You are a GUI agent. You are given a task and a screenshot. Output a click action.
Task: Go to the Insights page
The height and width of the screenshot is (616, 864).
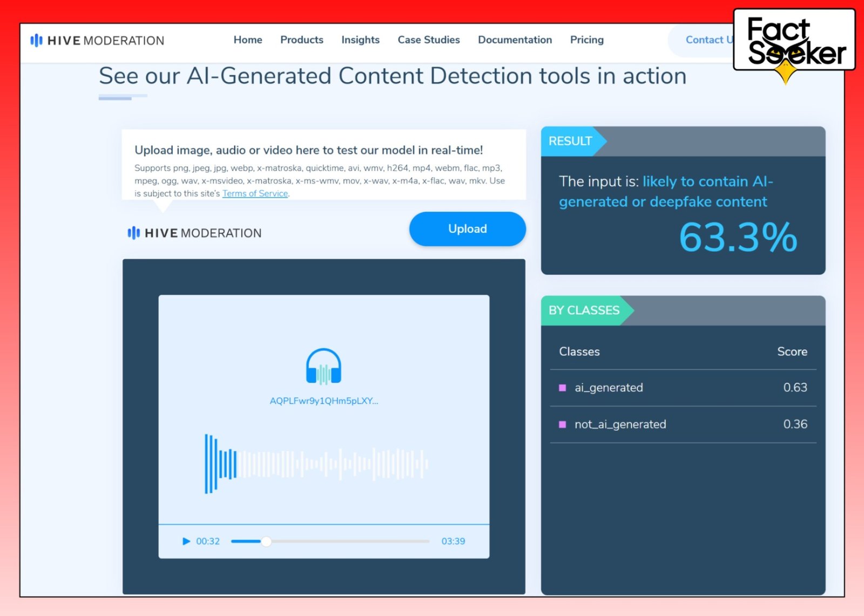coord(360,40)
